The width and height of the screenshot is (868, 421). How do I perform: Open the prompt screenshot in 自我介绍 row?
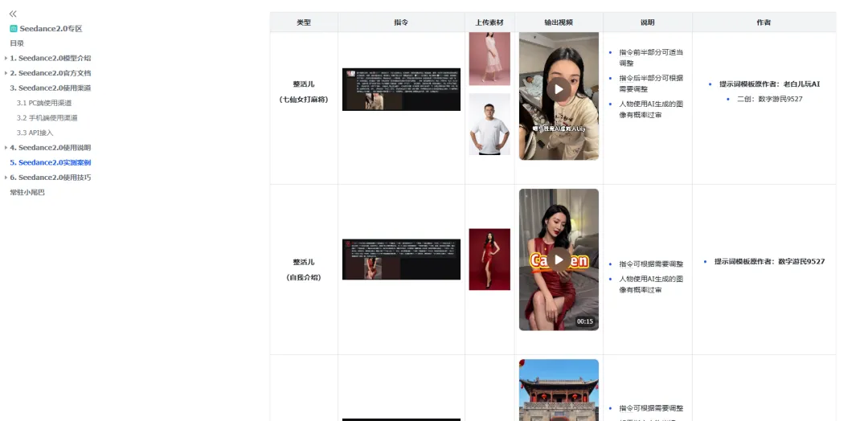[x=401, y=260]
